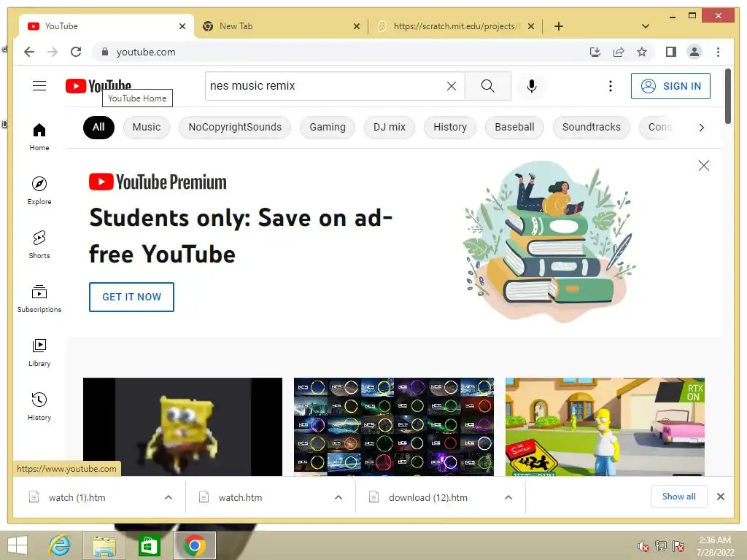
Task: Click the YouTube logo
Action: [x=98, y=86]
